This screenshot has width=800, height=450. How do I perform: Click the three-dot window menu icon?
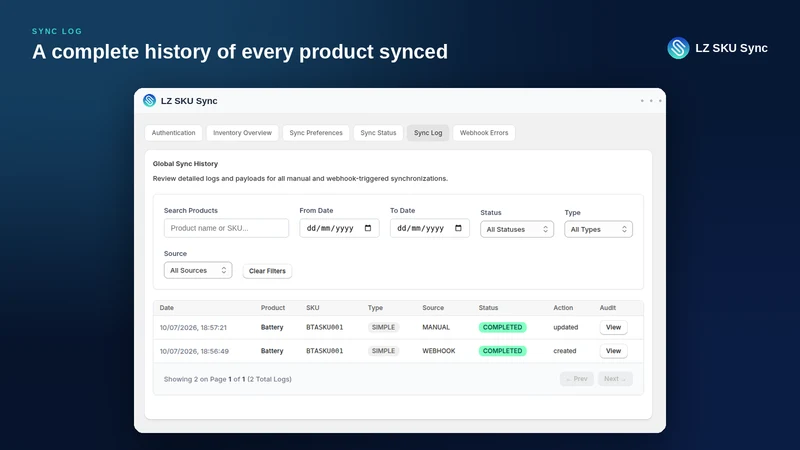pyautogui.click(x=651, y=101)
